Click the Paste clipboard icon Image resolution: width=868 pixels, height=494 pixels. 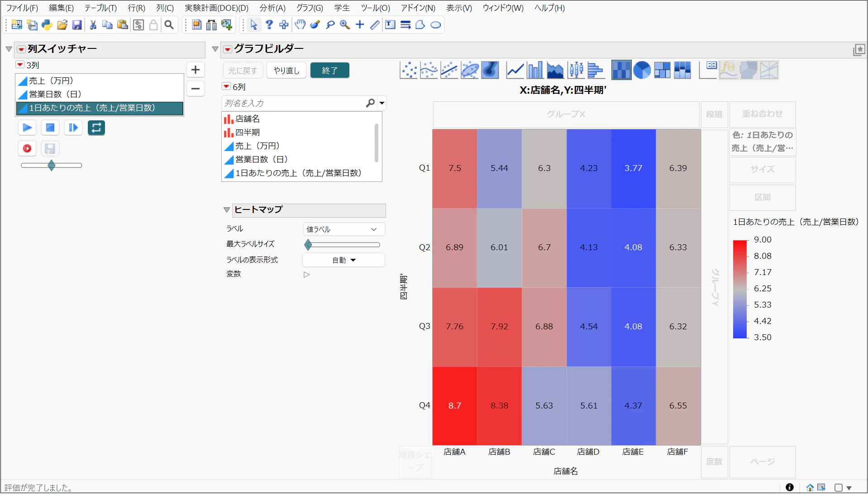[x=123, y=25]
